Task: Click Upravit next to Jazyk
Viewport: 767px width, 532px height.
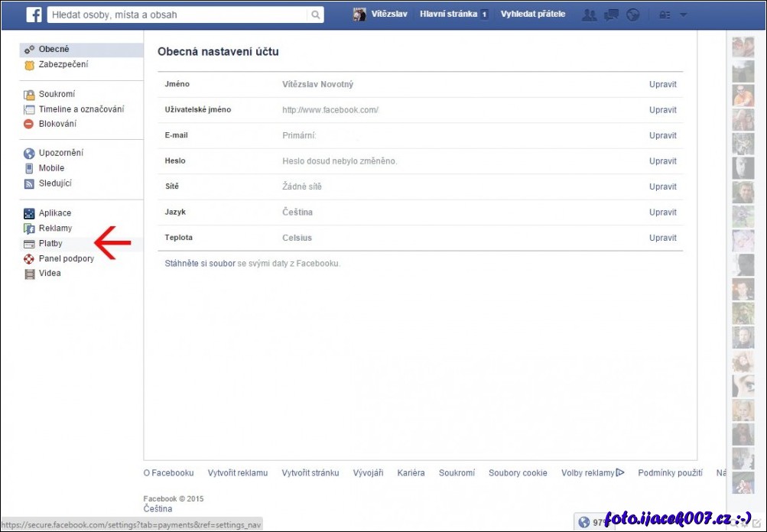Action: pyautogui.click(x=662, y=212)
